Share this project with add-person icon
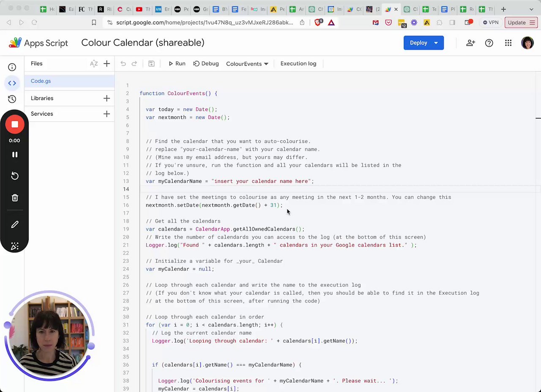541x392 pixels. coord(470,43)
